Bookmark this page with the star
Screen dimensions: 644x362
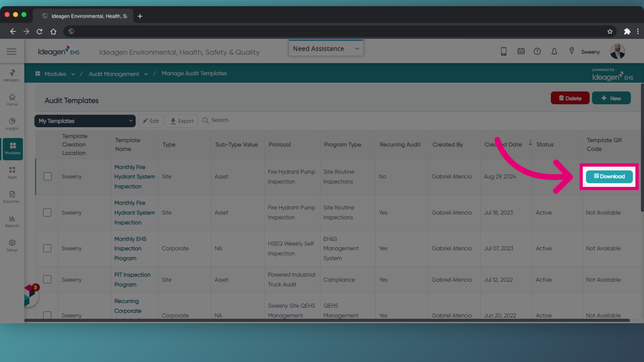(x=610, y=31)
